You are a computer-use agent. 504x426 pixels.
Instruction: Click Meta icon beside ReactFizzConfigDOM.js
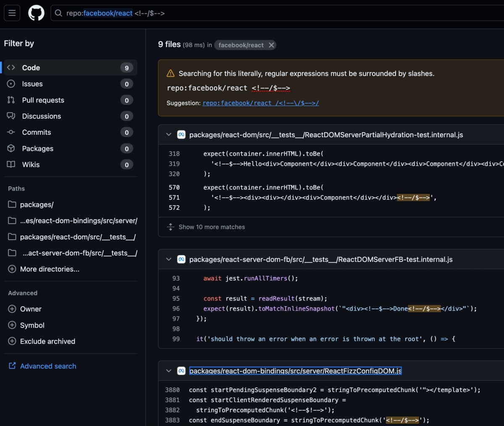click(181, 371)
